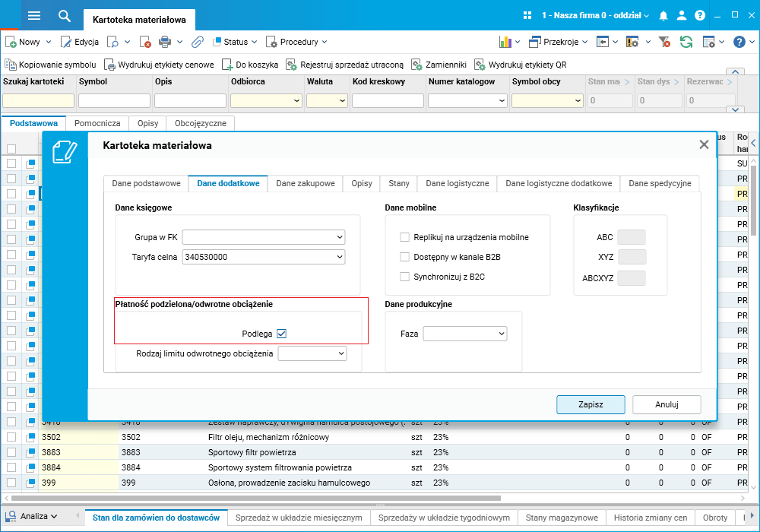Check Dostępny w kanale B2B
The height and width of the screenshot is (532, 760).
405,257
